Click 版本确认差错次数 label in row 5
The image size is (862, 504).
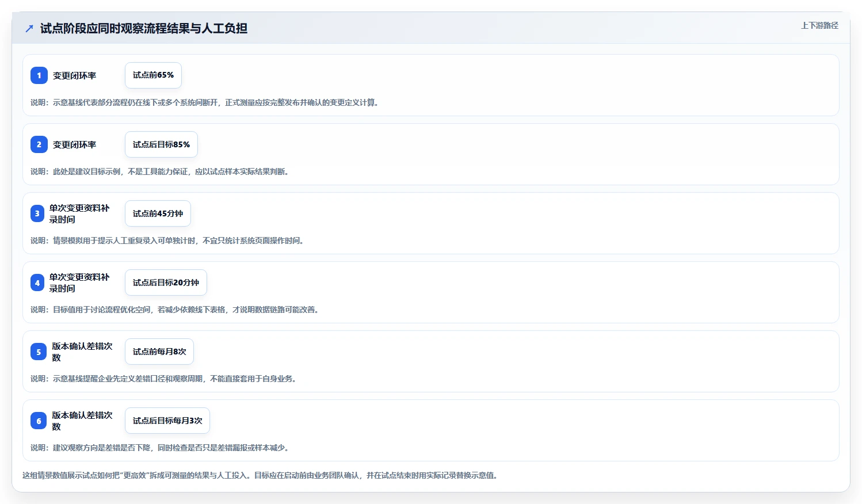[x=82, y=352]
